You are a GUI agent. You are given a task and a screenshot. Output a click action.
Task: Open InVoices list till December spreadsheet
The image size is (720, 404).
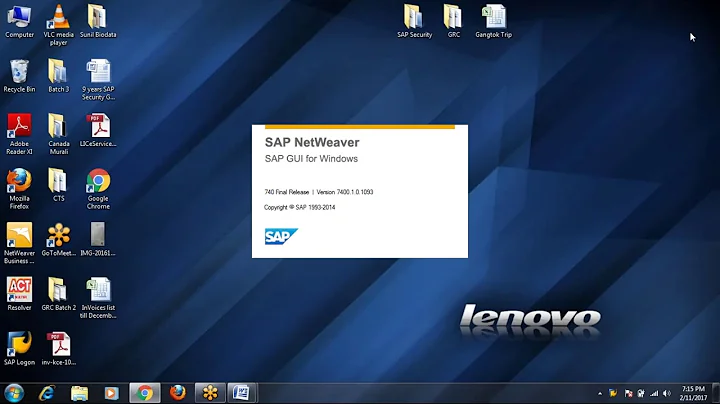click(98, 298)
